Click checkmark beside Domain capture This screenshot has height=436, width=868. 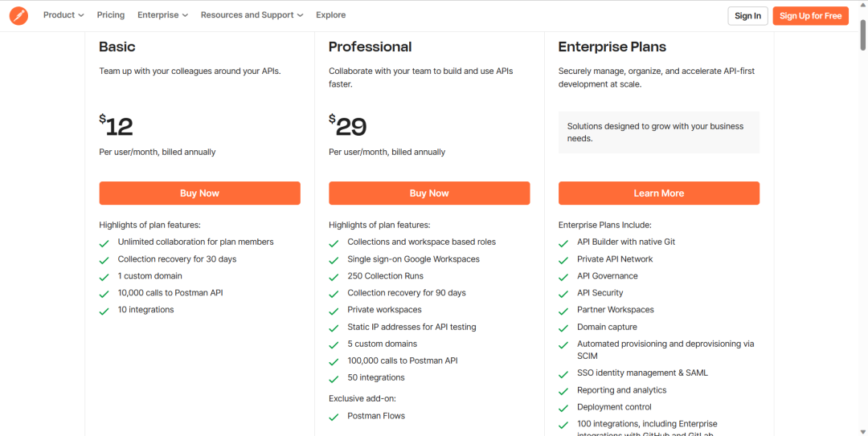563,328
